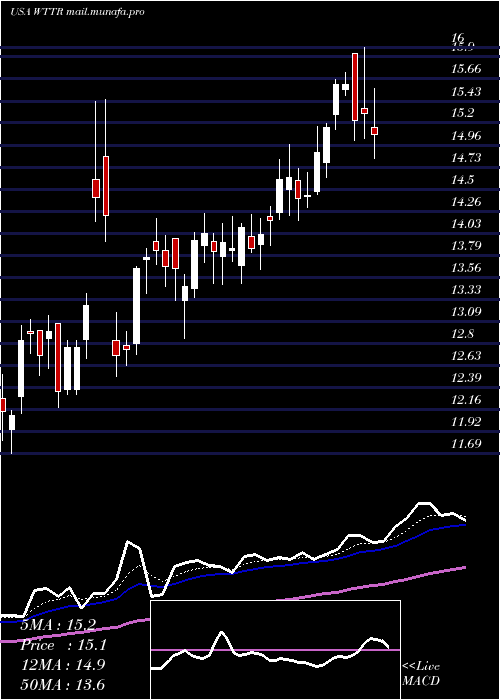Click the 14.03 price axis label
Viewport: 500px width, 700px height.
pyautogui.click(x=467, y=223)
